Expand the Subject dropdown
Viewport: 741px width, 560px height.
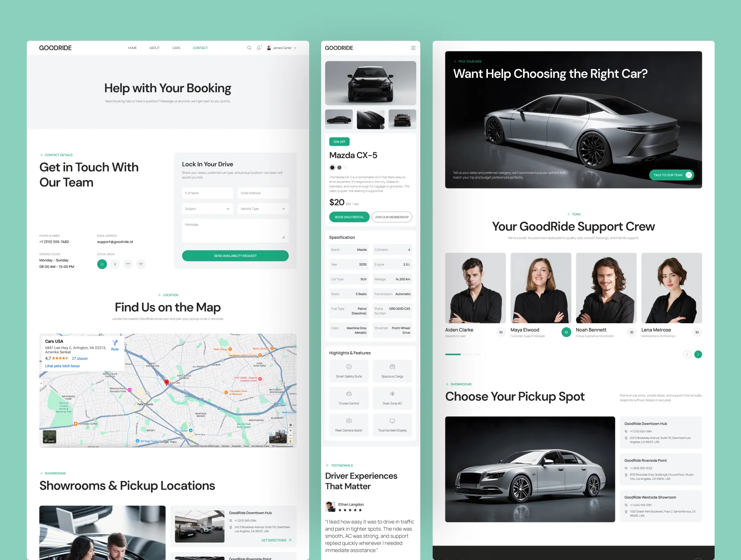tap(207, 209)
